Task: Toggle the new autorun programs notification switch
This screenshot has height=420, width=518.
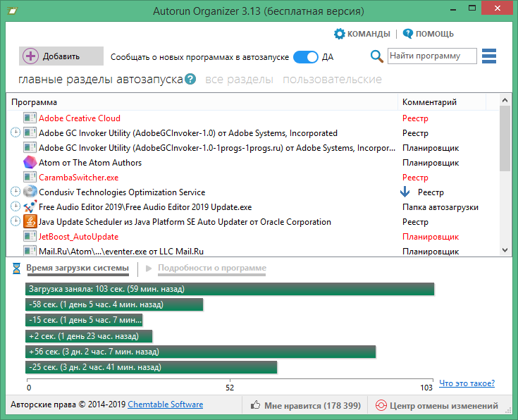Action: (306, 57)
